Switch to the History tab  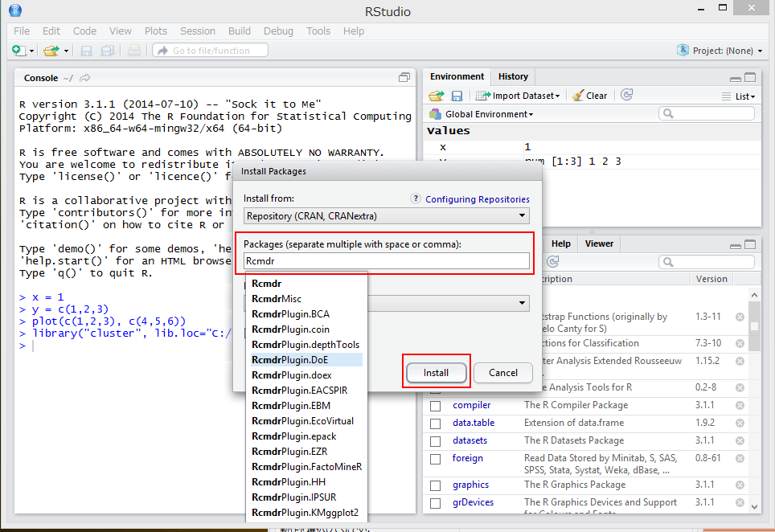pyautogui.click(x=513, y=76)
